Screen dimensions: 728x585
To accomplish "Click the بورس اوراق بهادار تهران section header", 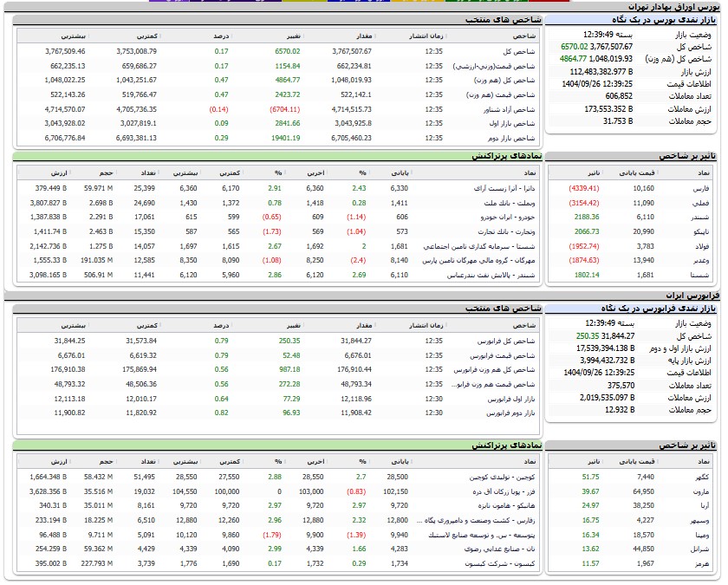I will [676, 6].
